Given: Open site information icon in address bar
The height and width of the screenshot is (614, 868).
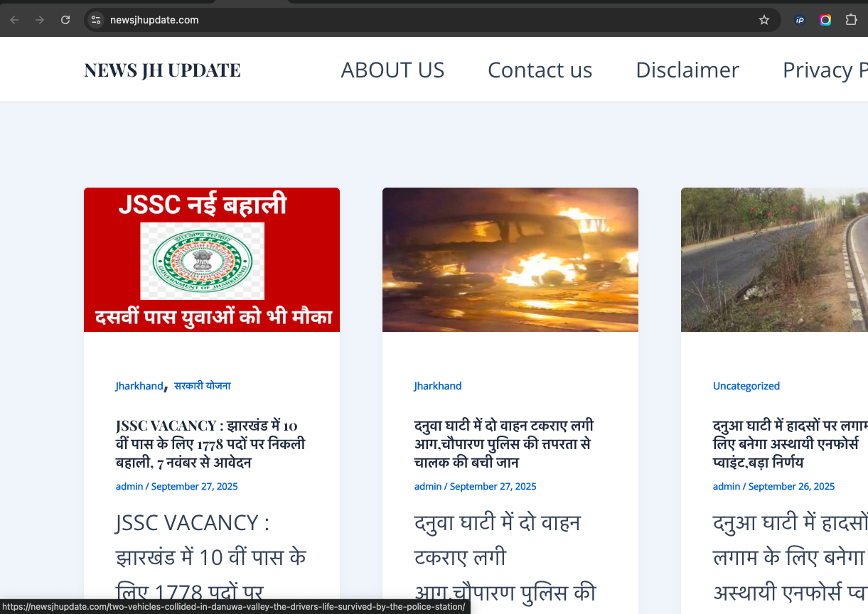Looking at the screenshot, I should (97, 20).
